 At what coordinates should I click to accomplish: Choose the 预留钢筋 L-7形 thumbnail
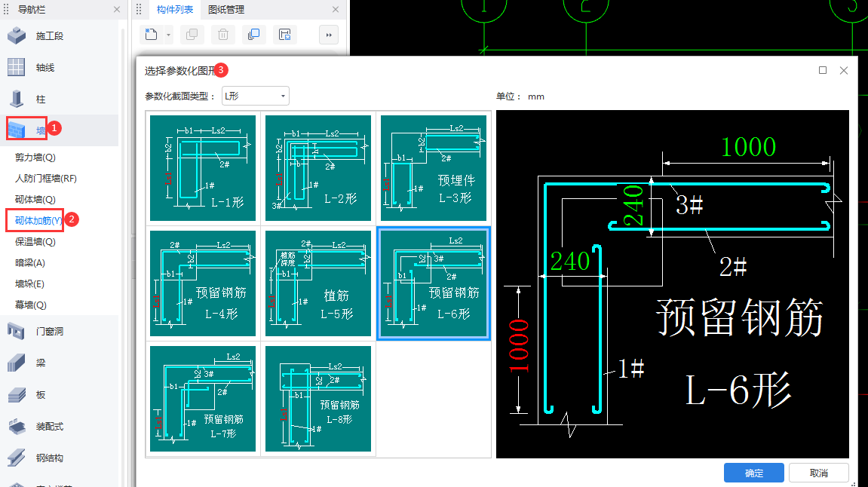coord(203,399)
